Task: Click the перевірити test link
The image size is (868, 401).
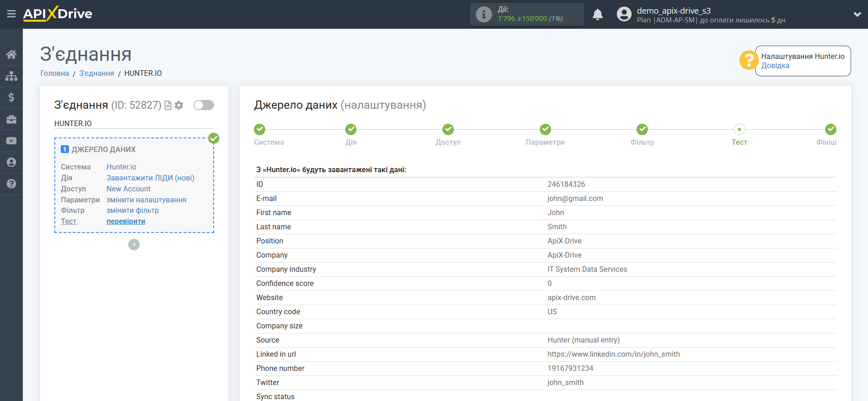Action: [x=126, y=221]
